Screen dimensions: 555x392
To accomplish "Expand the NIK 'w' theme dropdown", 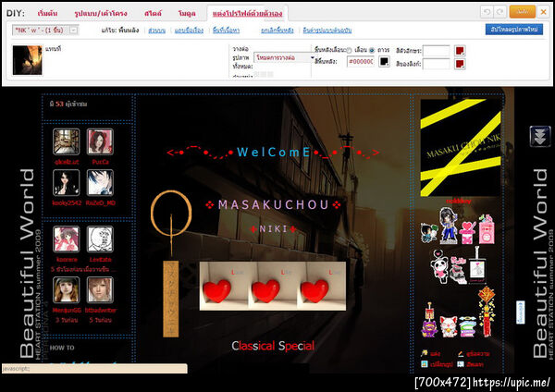I will point(45,31).
